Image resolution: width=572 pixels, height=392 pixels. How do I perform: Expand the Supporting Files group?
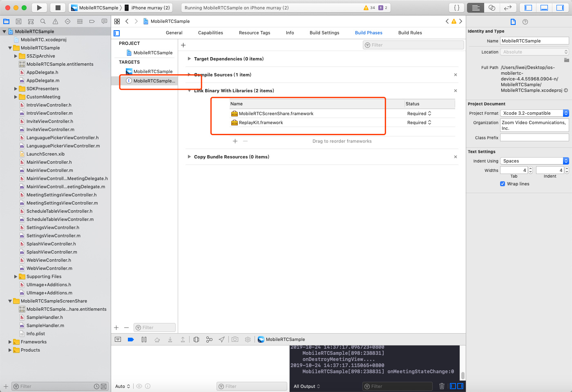click(16, 276)
